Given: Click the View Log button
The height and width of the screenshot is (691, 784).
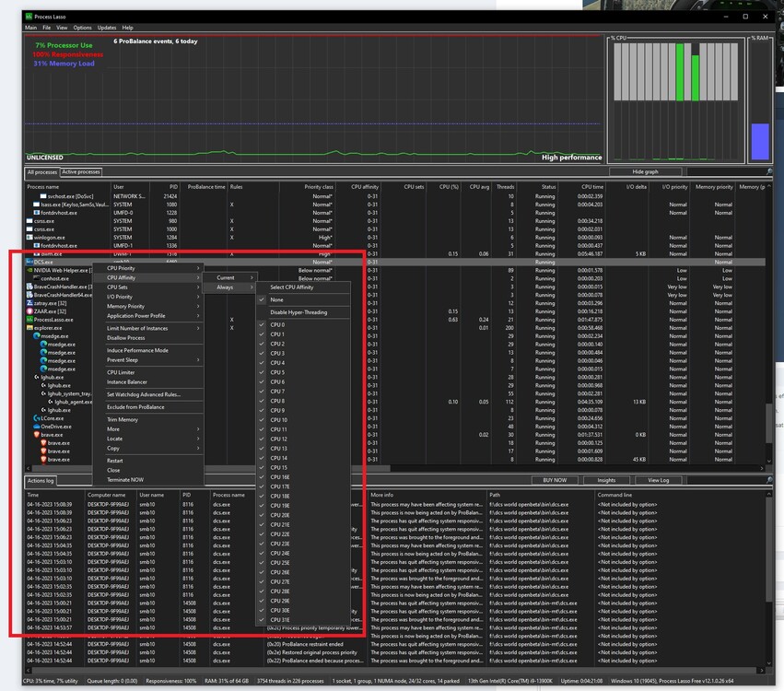Looking at the screenshot, I should (658, 480).
